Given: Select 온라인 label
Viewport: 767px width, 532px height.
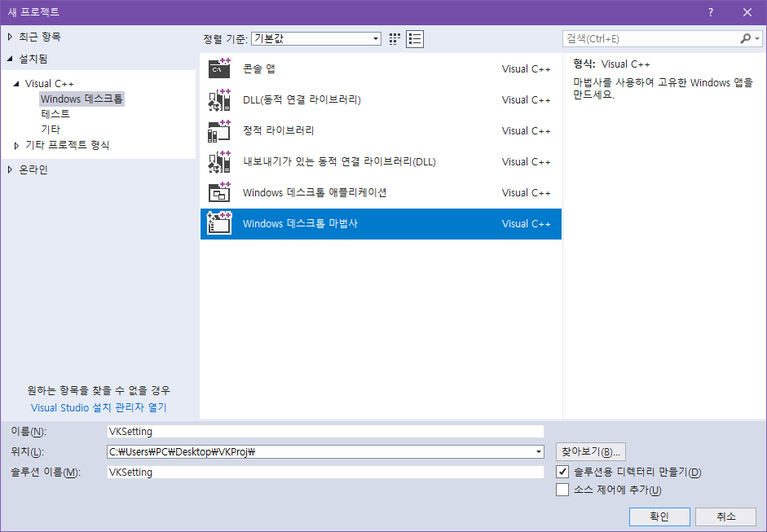Looking at the screenshot, I should [x=33, y=169].
